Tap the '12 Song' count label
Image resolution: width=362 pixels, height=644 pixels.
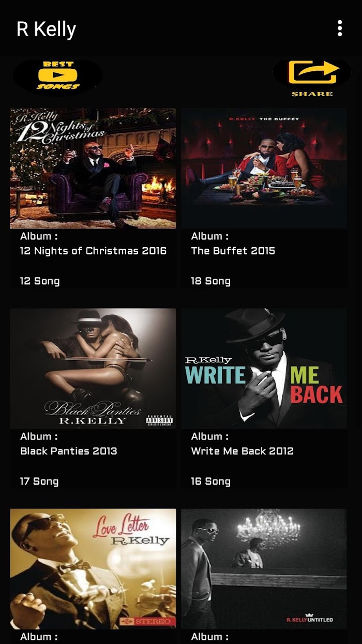tap(40, 281)
